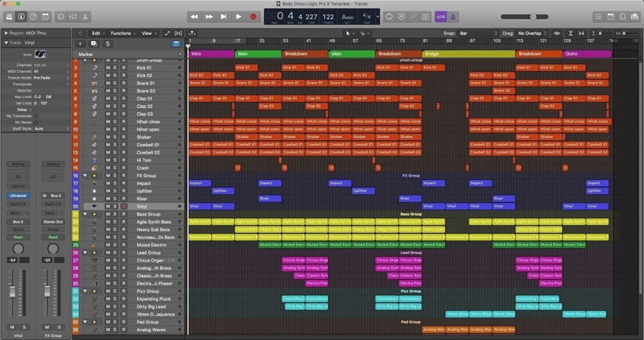Screen dimensions: 644x340
Task: Open the Functions menu
Action: 122,33
